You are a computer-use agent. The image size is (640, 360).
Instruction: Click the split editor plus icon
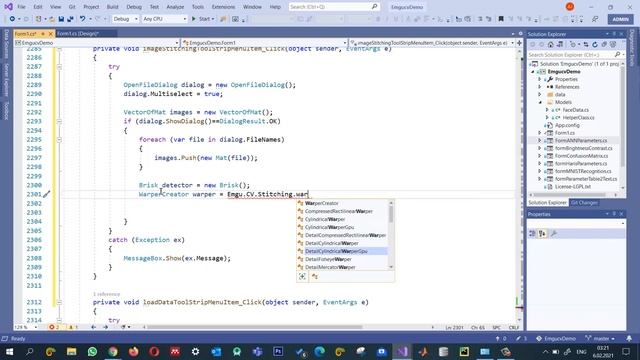(x=519, y=42)
